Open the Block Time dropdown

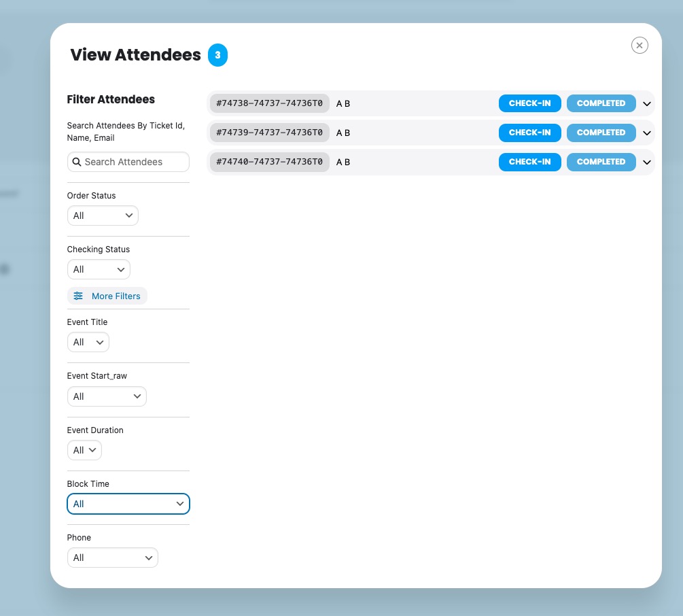click(x=128, y=504)
